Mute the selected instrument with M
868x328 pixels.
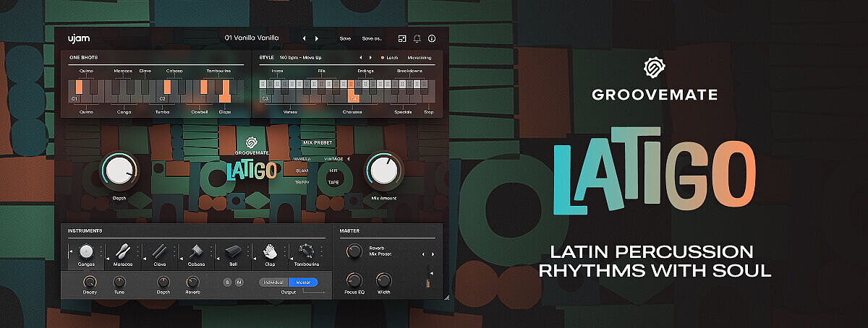[x=239, y=282]
